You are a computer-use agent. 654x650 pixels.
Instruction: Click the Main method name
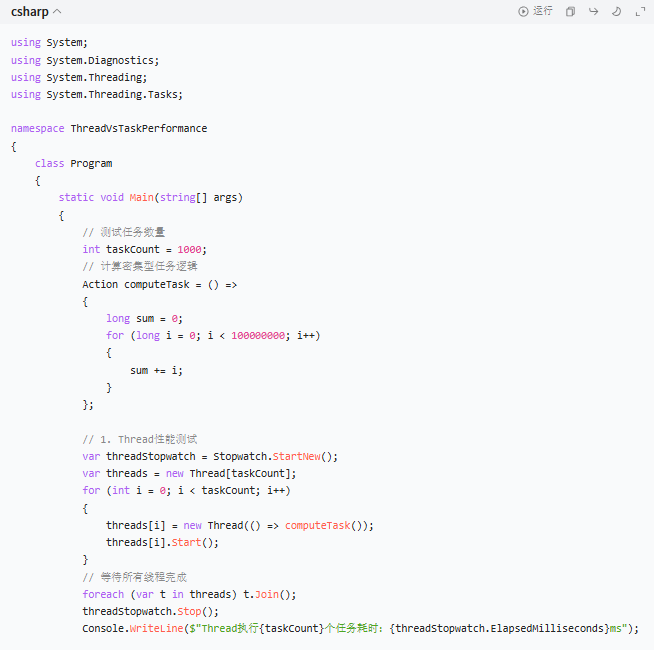click(140, 197)
